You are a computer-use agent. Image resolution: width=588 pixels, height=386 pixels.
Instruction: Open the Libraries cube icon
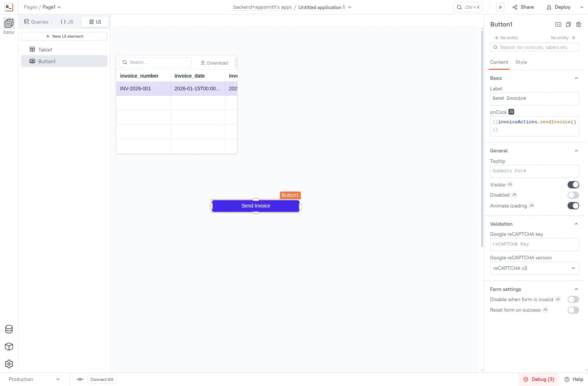point(9,346)
